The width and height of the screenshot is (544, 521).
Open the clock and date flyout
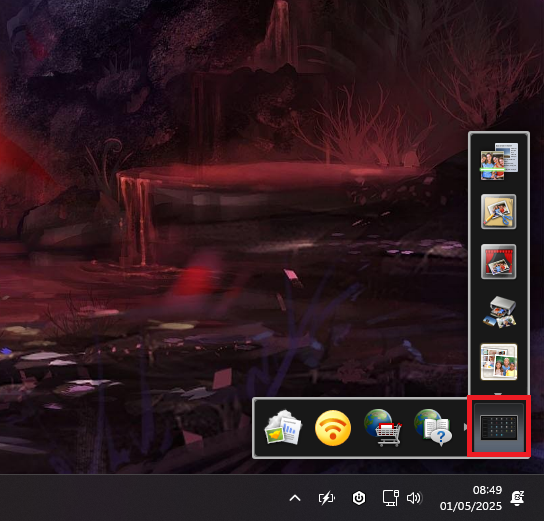470,498
